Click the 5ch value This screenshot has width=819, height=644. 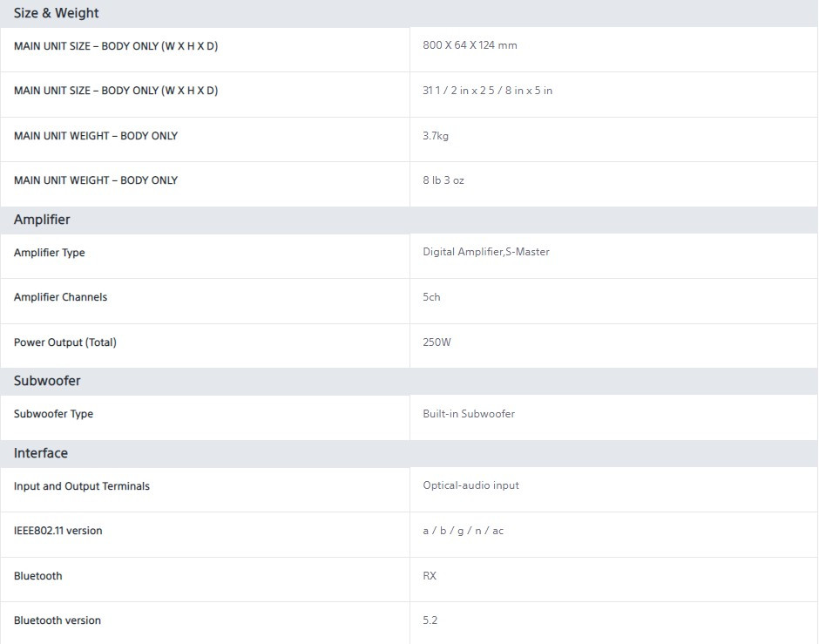[431, 297]
